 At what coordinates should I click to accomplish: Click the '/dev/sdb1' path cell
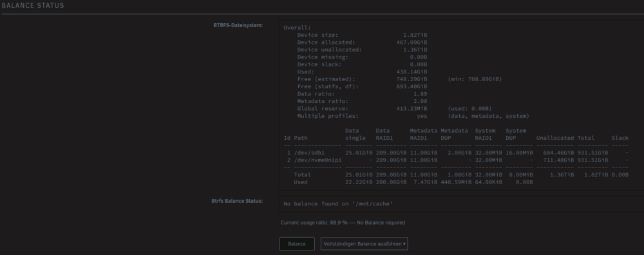[309, 153]
